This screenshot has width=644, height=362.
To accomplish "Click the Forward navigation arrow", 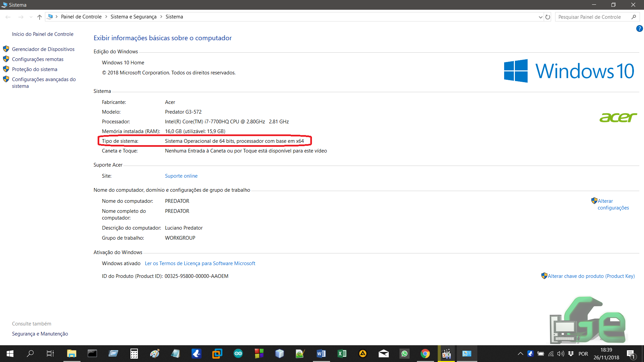I will click(x=21, y=17).
